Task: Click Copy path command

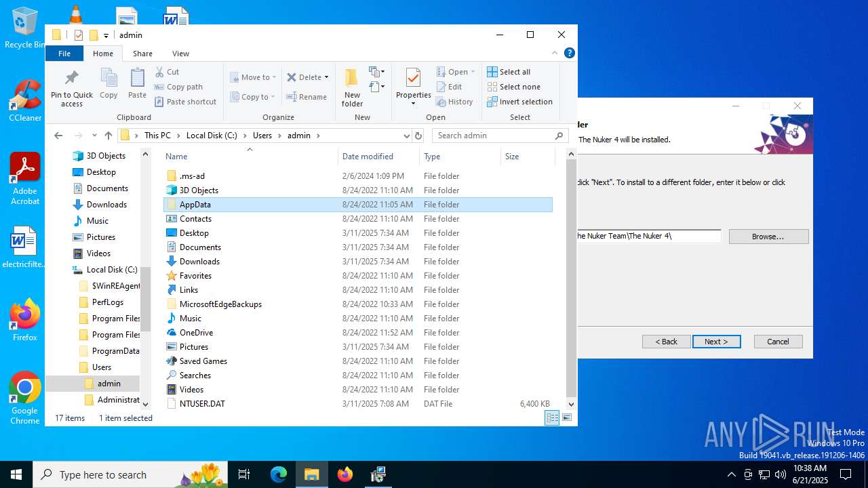Action: point(178,87)
